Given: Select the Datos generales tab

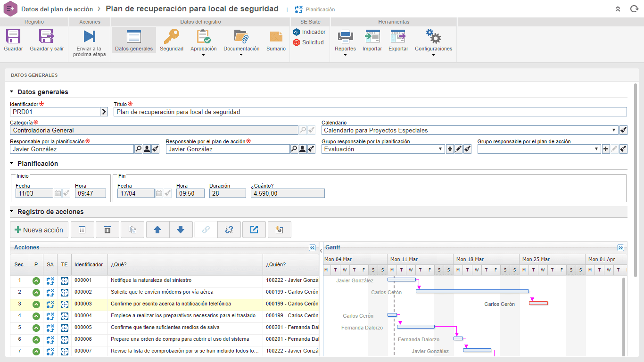Looking at the screenshot, I should coord(134,40).
